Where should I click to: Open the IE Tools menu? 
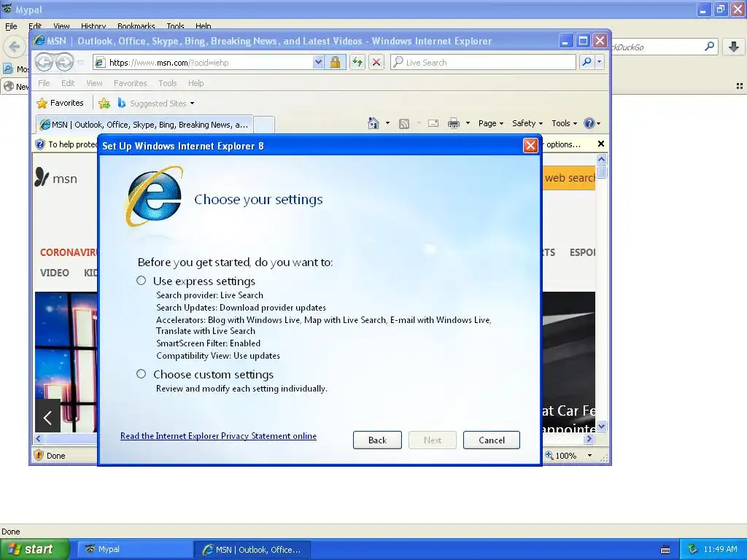tap(168, 83)
